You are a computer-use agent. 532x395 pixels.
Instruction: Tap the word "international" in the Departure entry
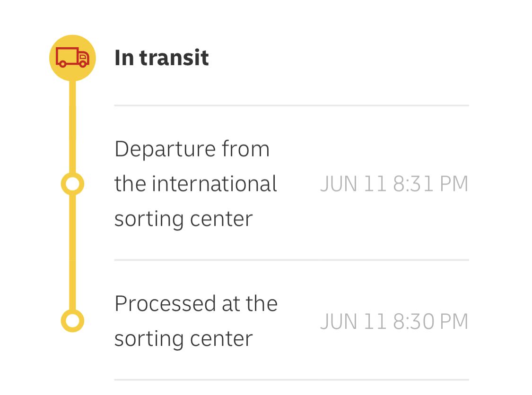tap(214, 184)
